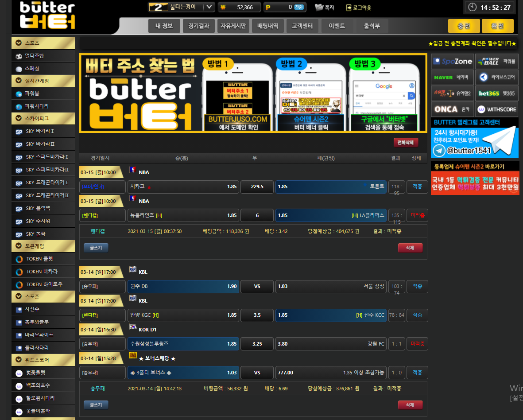Go to the 배팅내역 menu tab
Screen dimensions: 523x420
(x=268, y=26)
